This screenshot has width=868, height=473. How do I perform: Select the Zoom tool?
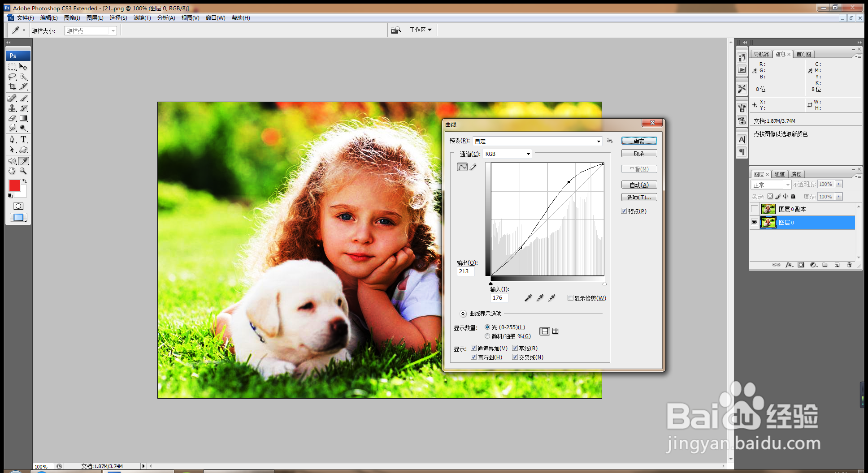[23, 171]
